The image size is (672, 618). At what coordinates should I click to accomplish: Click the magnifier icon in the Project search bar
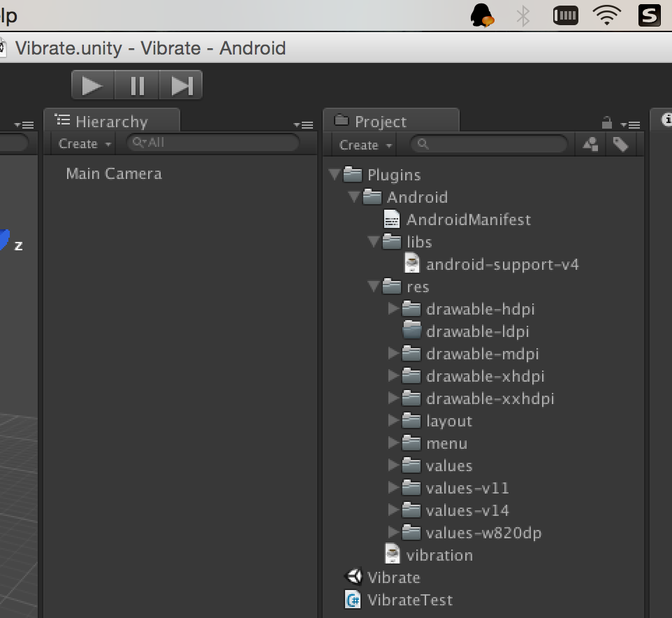[423, 144]
